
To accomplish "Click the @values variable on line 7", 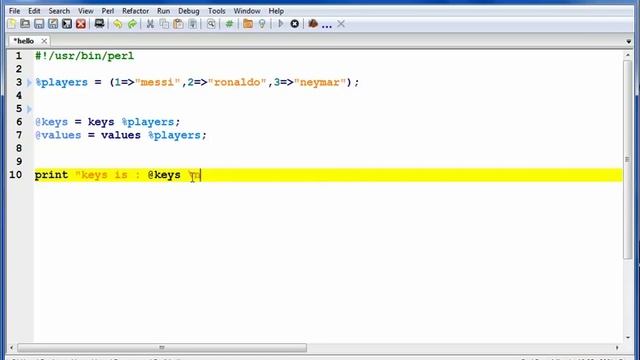I will coord(58,135).
